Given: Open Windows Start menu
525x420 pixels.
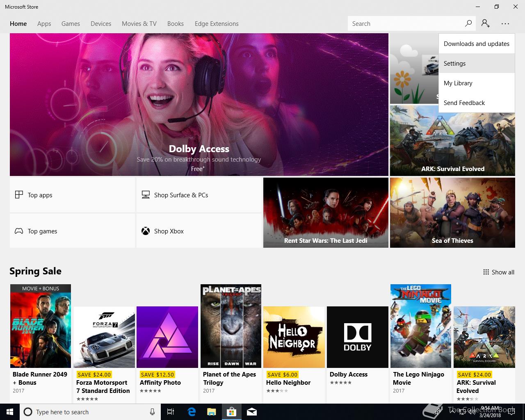Looking at the screenshot, I should (10, 412).
